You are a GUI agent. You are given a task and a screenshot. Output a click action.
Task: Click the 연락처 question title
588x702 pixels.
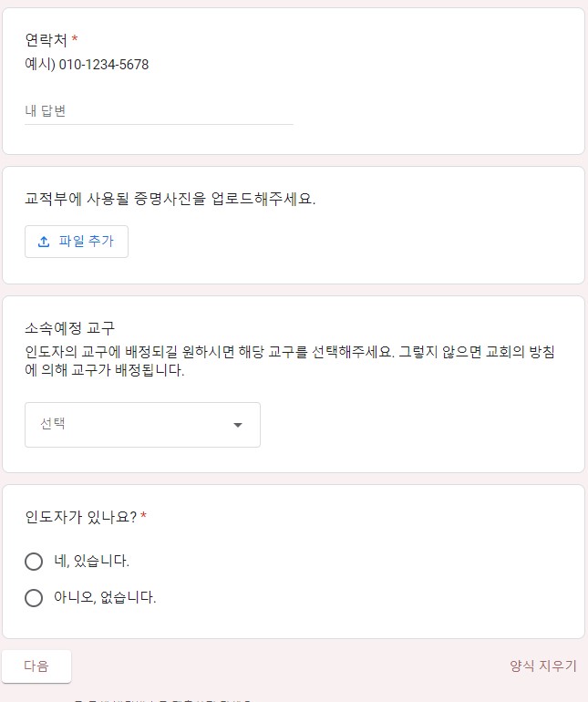46,40
